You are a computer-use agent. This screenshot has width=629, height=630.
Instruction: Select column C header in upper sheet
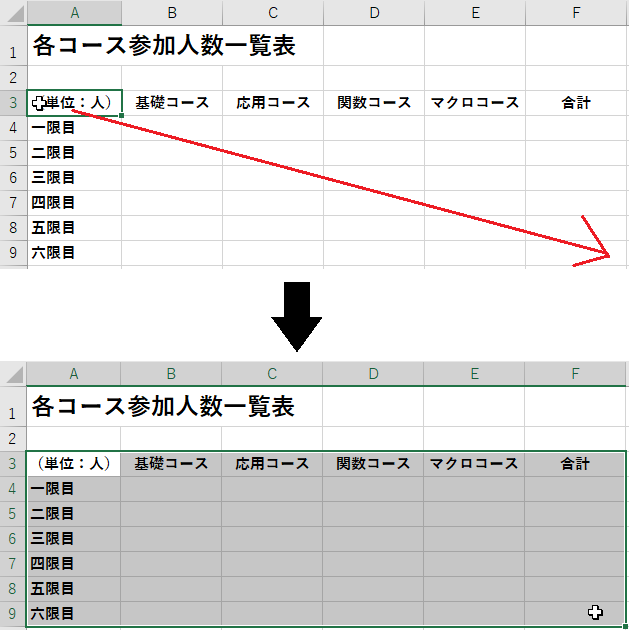point(273,13)
